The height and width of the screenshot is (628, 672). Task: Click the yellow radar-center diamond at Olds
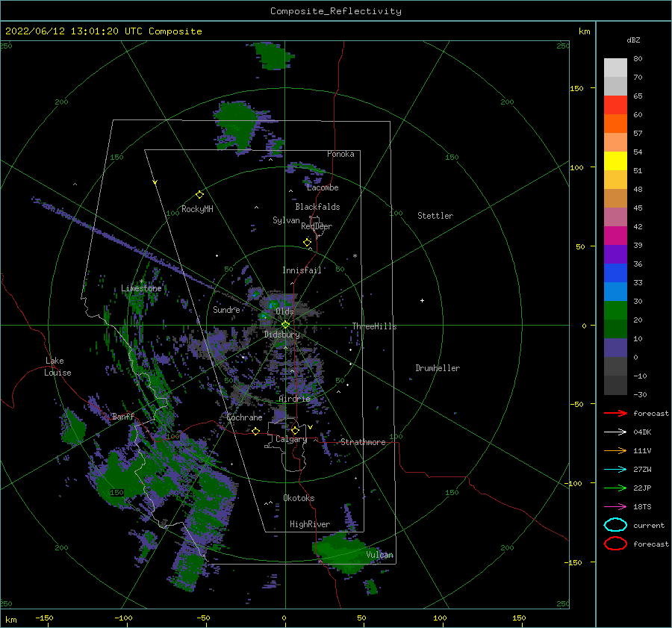tap(285, 325)
